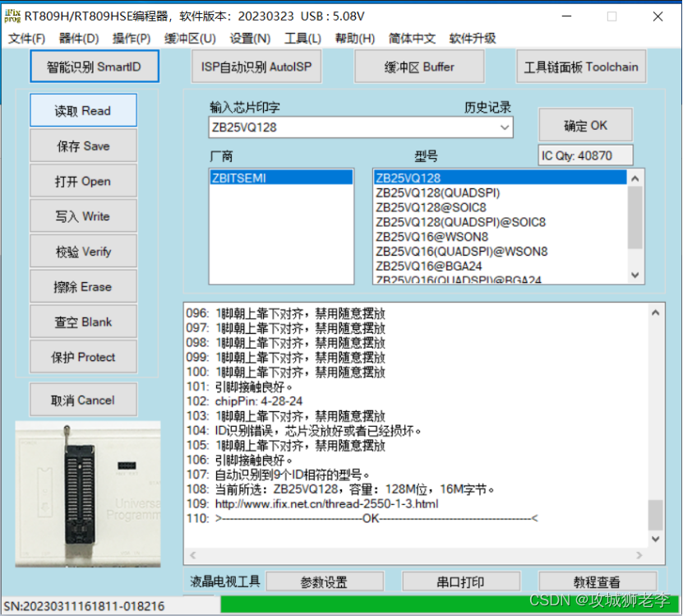Click model list scroll up arrow
Viewport: 683px width, 616px height.
pyautogui.click(x=635, y=178)
